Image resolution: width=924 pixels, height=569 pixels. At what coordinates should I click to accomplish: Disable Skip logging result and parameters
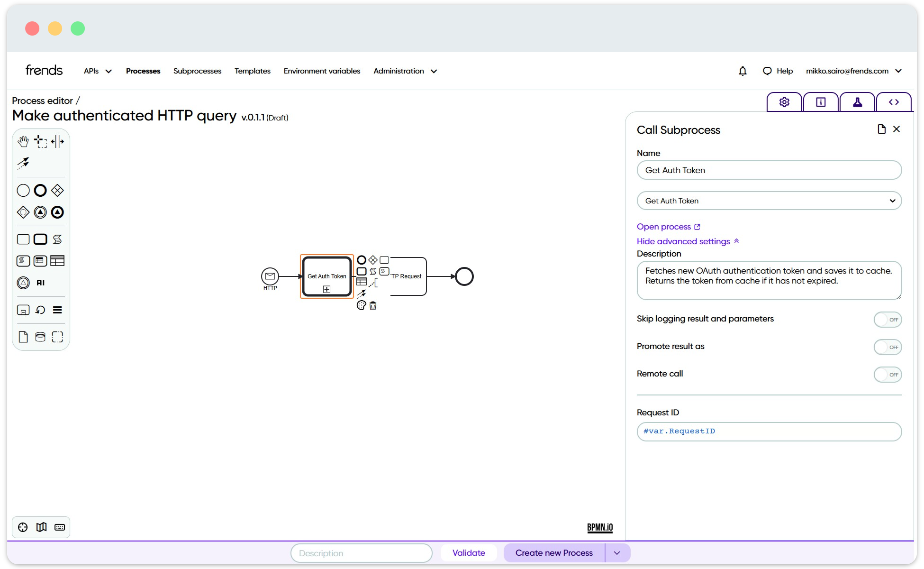pyautogui.click(x=888, y=319)
